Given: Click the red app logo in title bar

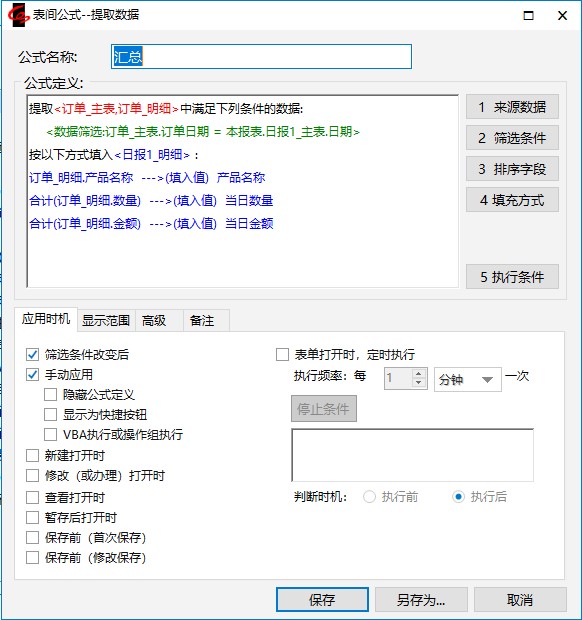Looking at the screenshot, I should [x=18, y=15].
